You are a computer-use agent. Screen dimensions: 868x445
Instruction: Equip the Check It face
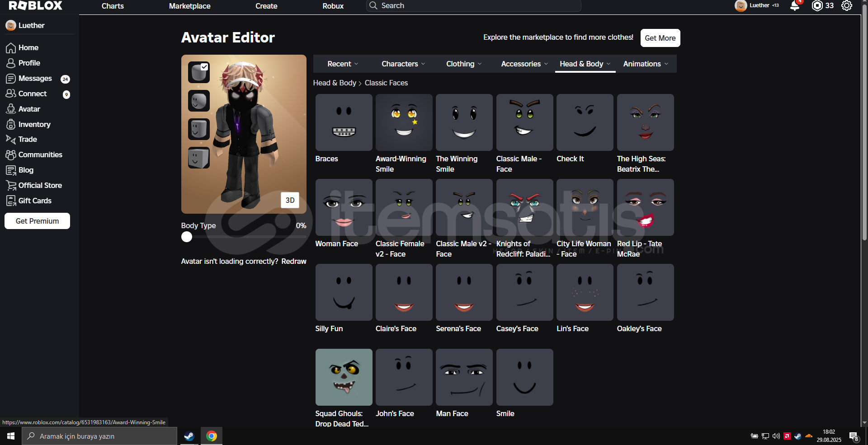(585, 122)
